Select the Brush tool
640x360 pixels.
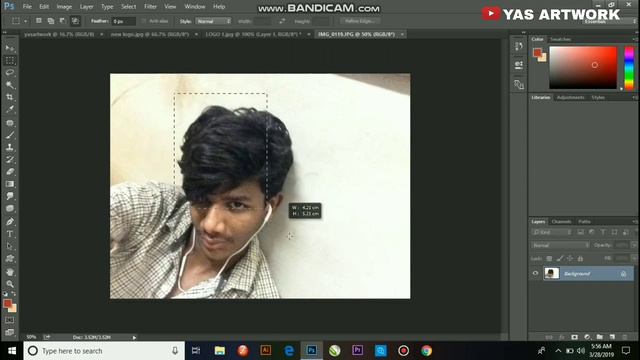coord(10,135)
